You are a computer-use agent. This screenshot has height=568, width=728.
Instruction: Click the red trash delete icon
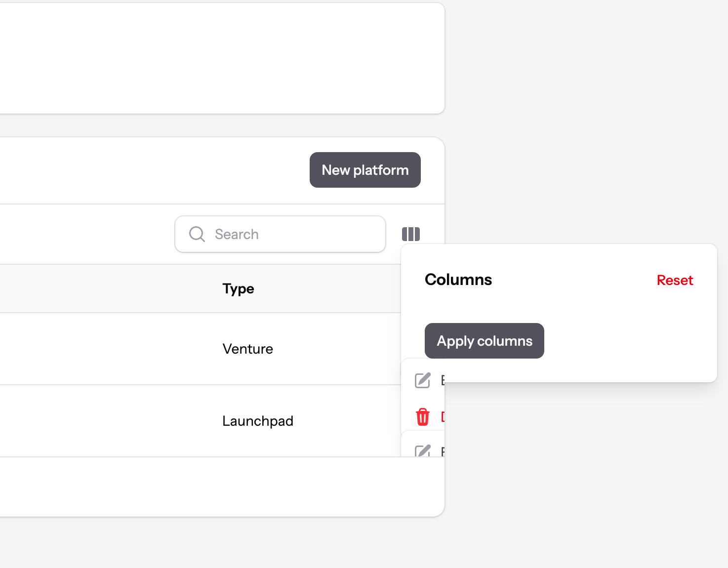click(423, 417)
